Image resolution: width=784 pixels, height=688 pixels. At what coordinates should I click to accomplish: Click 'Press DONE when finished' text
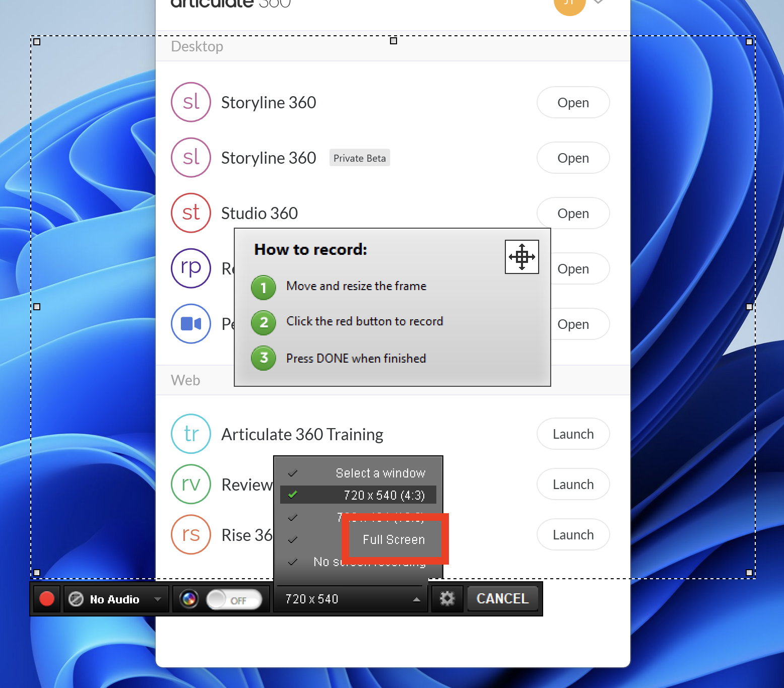(356, 358)
